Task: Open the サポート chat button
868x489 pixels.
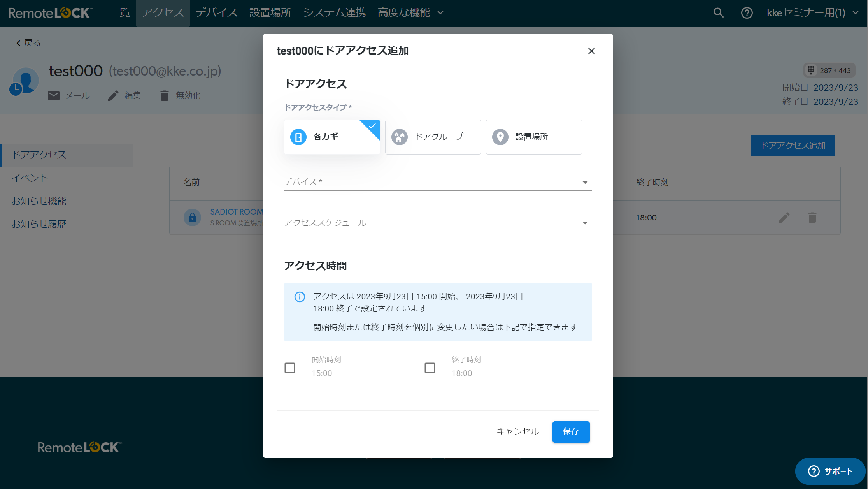Action: 830,471
